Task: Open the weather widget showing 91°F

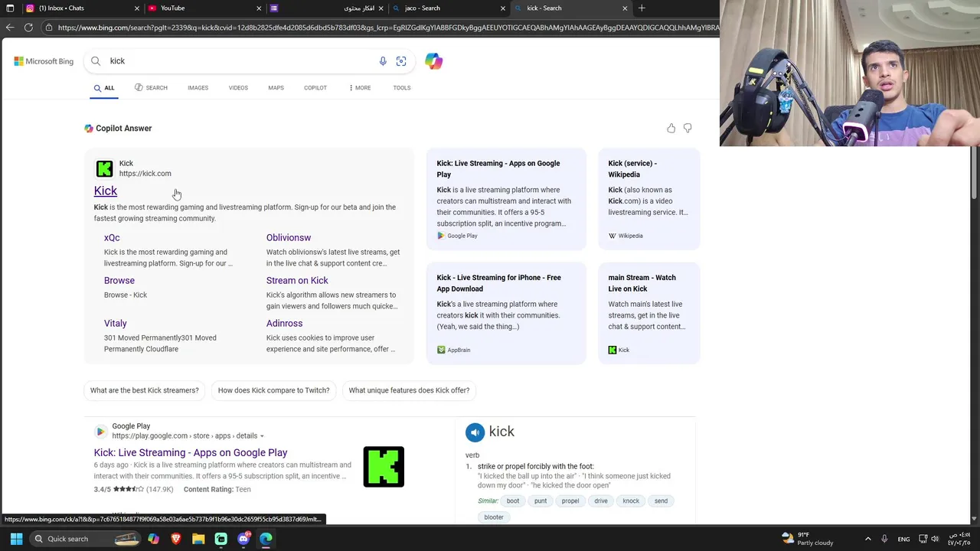Action: [x=807, y=539]
